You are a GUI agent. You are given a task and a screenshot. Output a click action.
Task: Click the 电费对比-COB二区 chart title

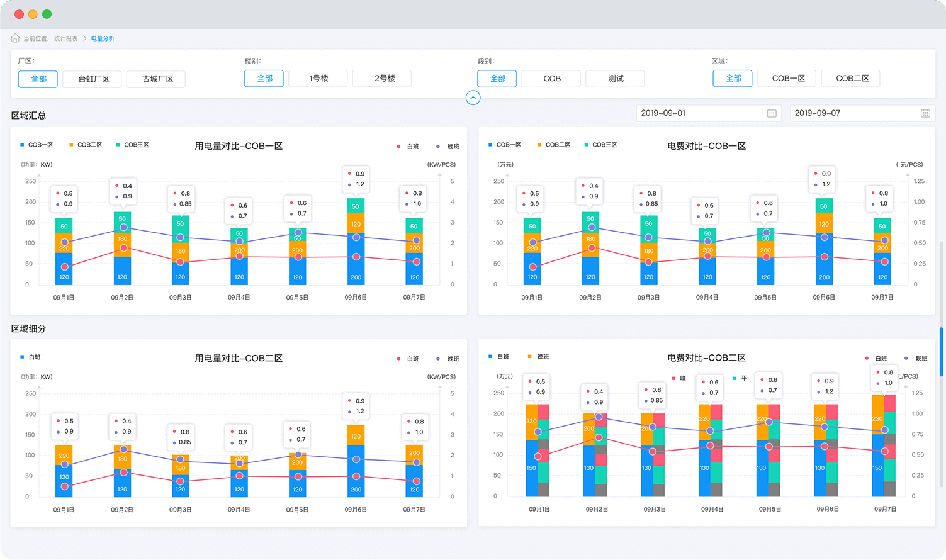[707, 357]
